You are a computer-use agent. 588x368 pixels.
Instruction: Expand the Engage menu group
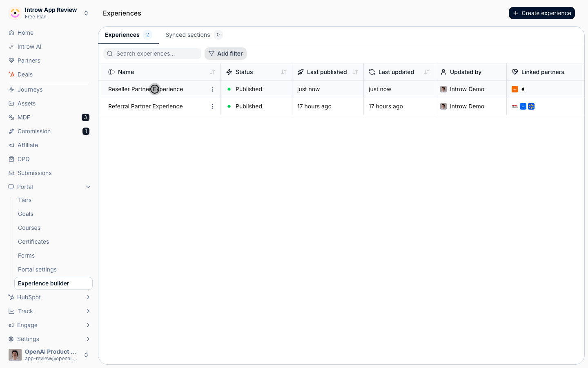49,325
